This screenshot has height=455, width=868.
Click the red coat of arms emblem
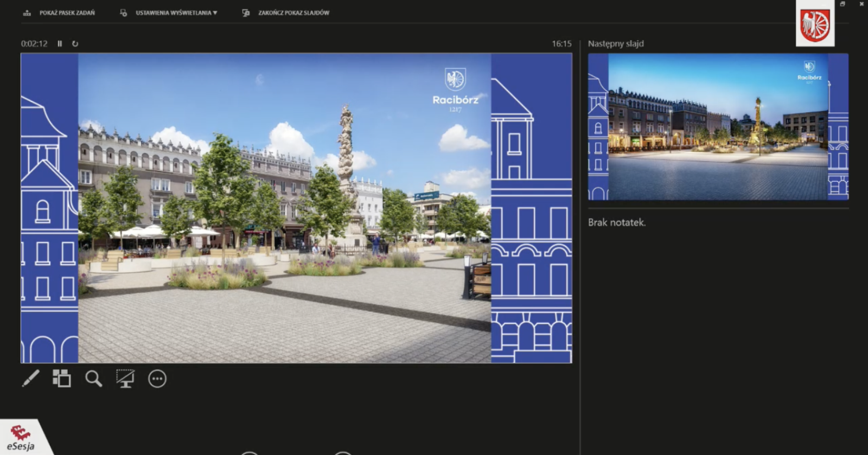815,25
